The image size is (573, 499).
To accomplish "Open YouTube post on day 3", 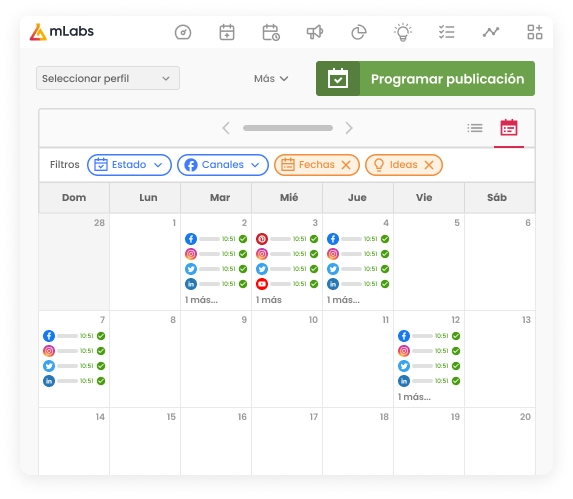I will 287,284.
